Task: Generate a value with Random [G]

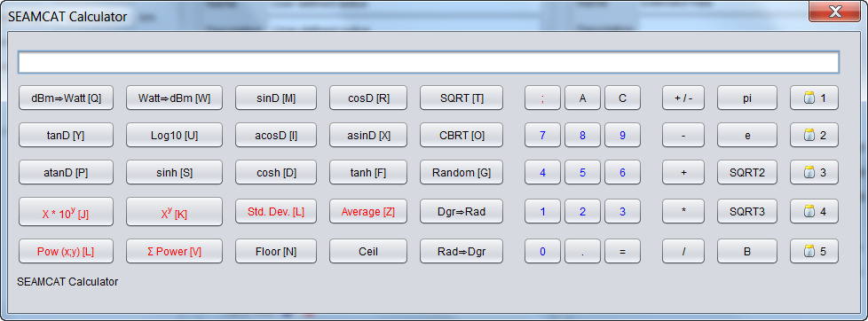Action: tap(462, 172)
